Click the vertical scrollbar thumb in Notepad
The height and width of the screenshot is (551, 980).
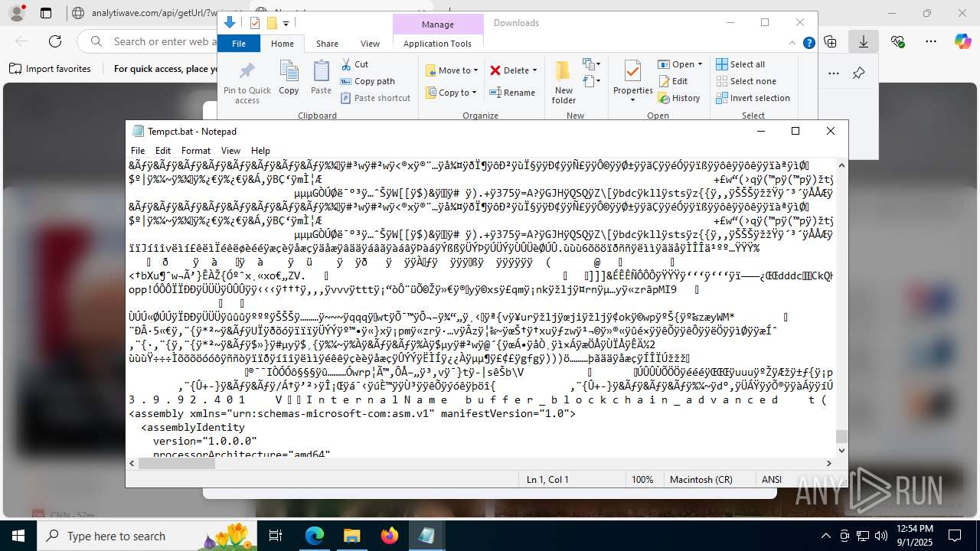tap(841, 436)
